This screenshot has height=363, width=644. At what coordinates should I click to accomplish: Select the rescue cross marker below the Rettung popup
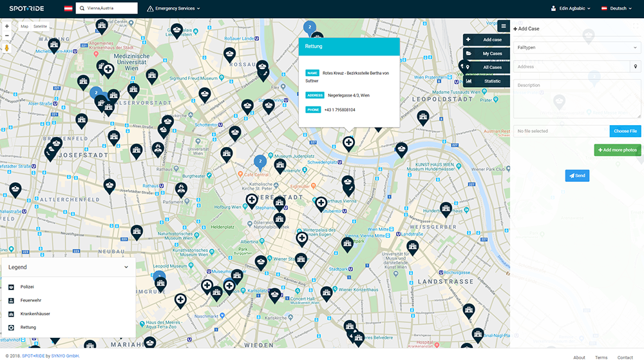point(348,142)
